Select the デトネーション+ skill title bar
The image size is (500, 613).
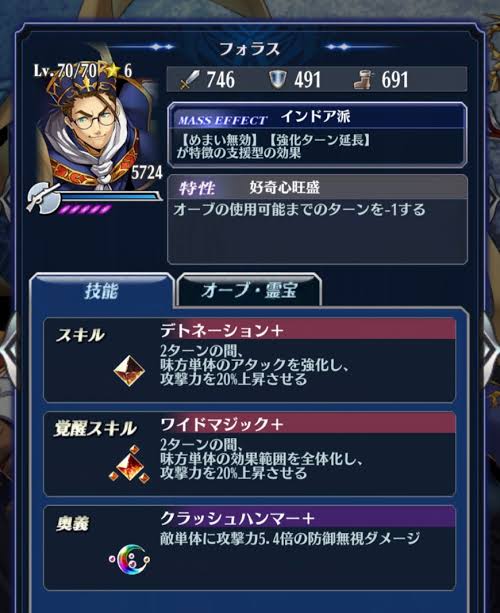tap(307, 330)
